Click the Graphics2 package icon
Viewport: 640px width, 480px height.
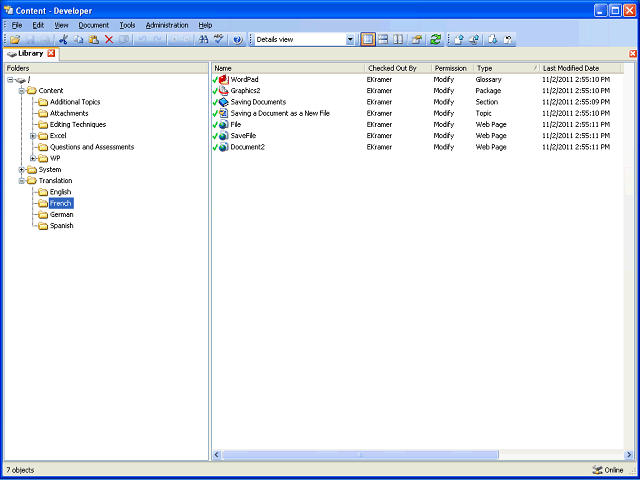pos(223,91)
